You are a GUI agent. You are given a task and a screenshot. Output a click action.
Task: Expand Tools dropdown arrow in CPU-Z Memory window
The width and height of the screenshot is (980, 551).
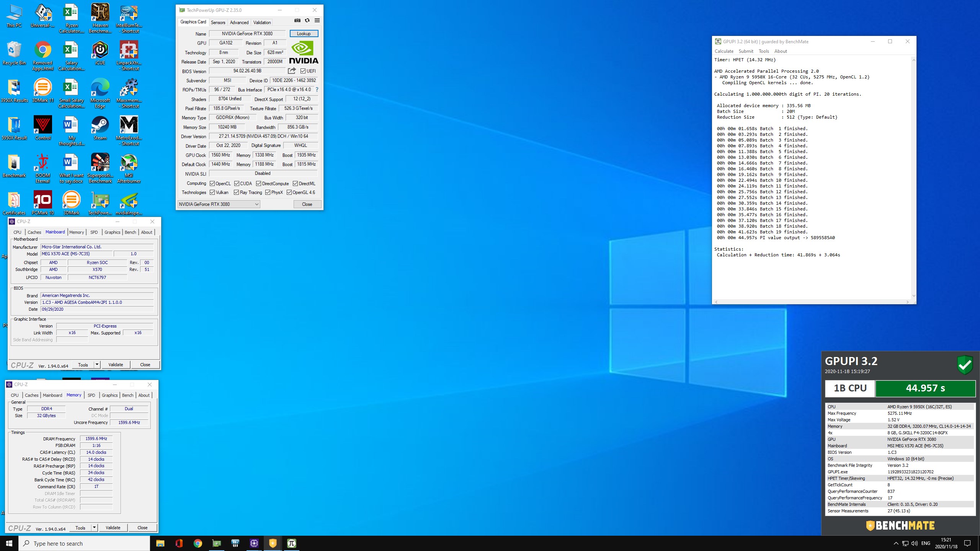click(94, 528)
